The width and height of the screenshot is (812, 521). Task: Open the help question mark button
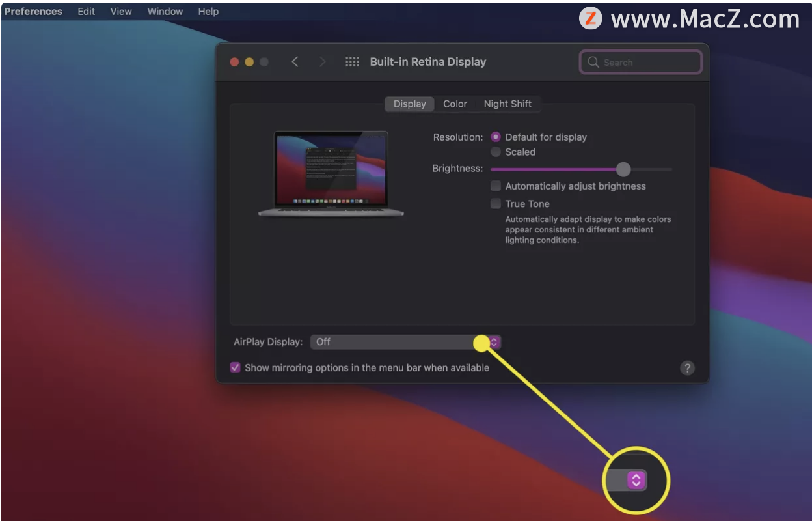(687, 368)
